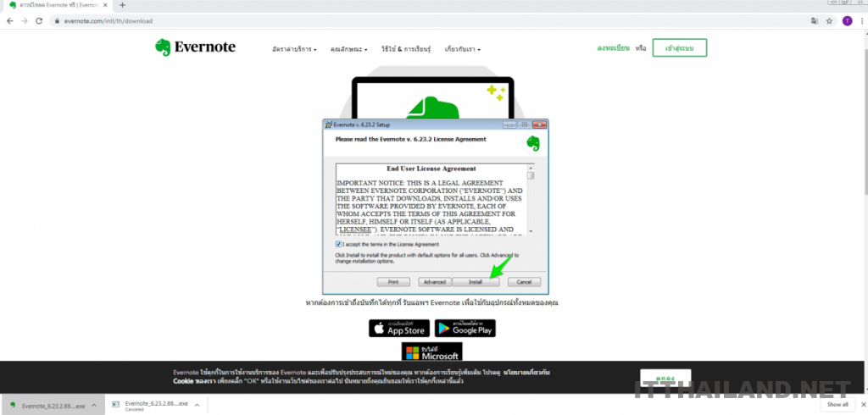Viewport: 868px width, 415px height.
Task: Click the App Store badge
Action: pyautogui.click(x=399, y=328)
